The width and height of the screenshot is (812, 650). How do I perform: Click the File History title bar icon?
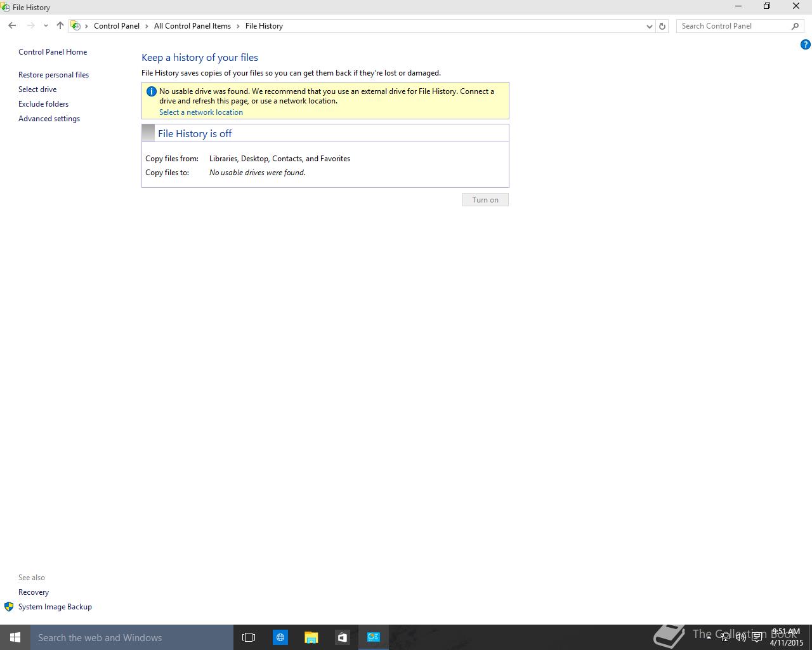click(5, 7)
